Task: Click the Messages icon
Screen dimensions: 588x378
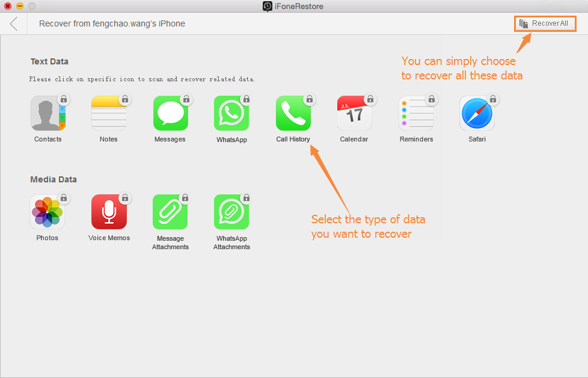Action: 170,113
